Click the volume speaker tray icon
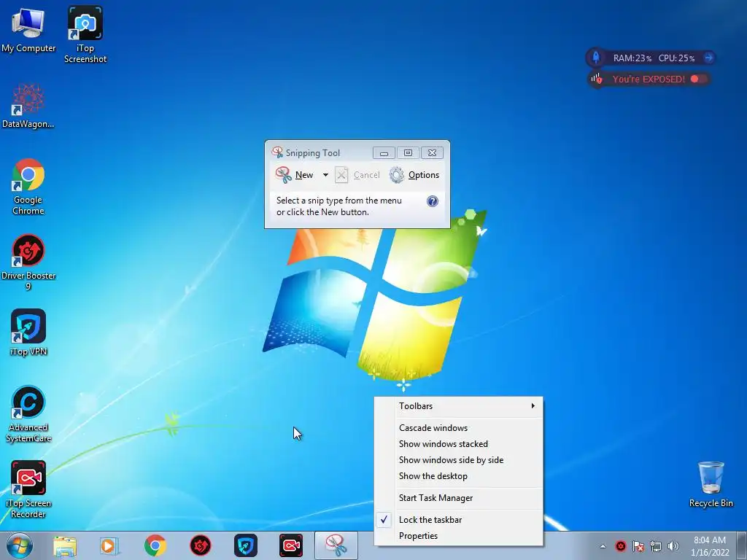747x560 pixels. [x=673, y=546]
